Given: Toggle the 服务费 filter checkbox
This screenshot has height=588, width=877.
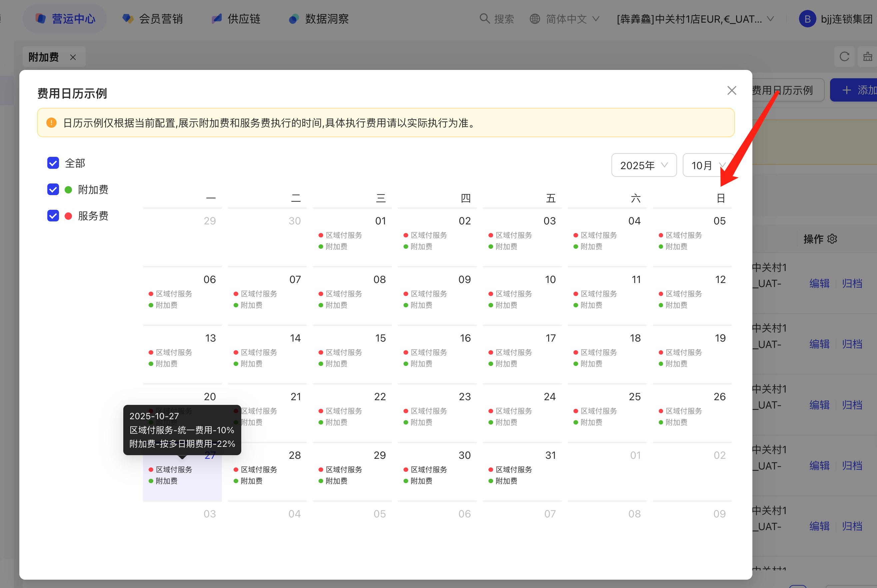Looking at the screenshot, I should tap(53, 216).
